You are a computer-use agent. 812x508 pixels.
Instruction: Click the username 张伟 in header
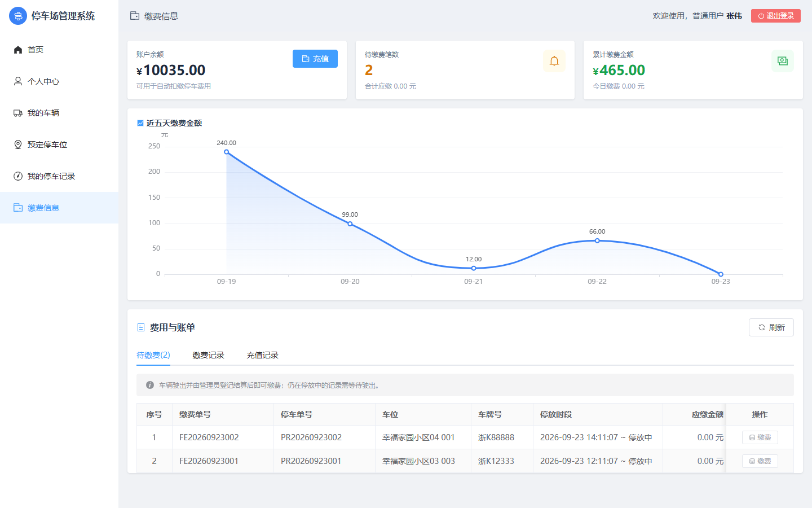[734, 16]
